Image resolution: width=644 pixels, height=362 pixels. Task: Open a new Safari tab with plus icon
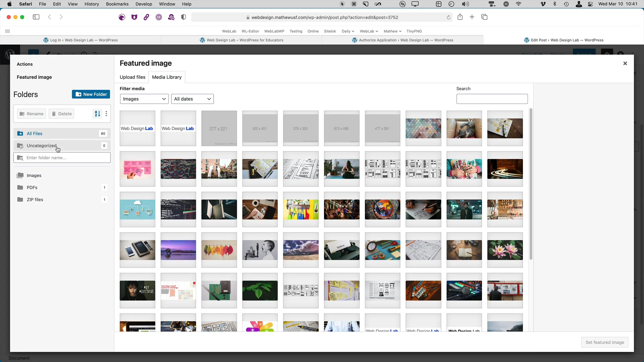tap(472, 17)
